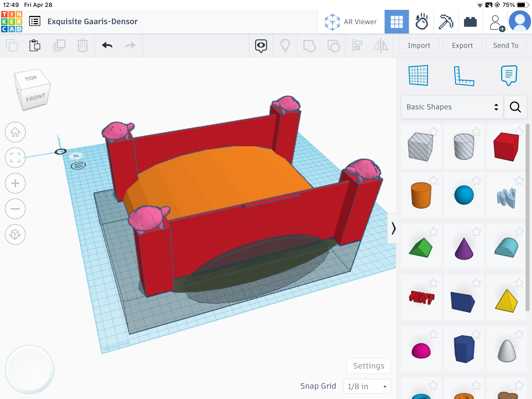This screenshot has width=532, height=399.
Task: Toggle show all hidden lightbulb
Action: [285, 45]
